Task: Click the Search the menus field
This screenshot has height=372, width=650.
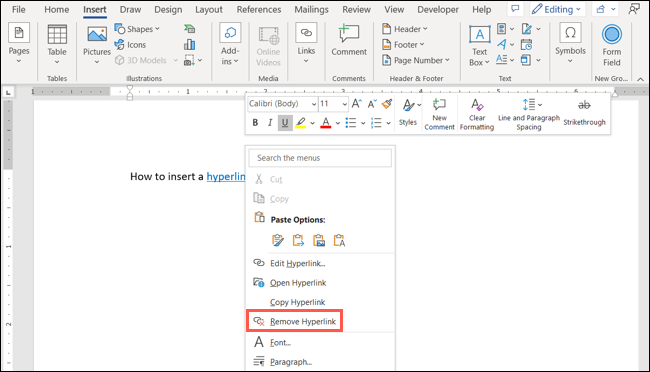Action: pos(320,158)
